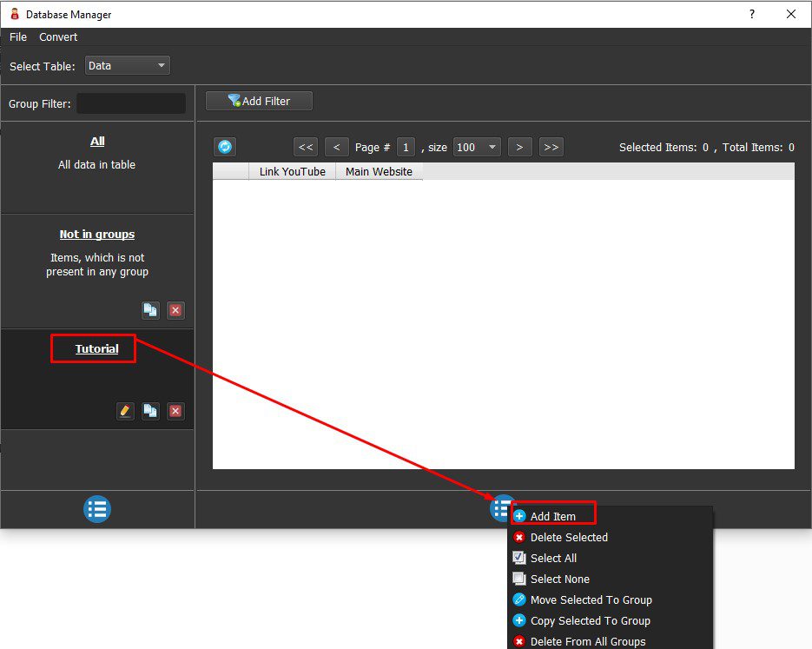Viewport: 812px width, 649px height.
Task: Select the Not in groups link
Action: click(97, 234)
